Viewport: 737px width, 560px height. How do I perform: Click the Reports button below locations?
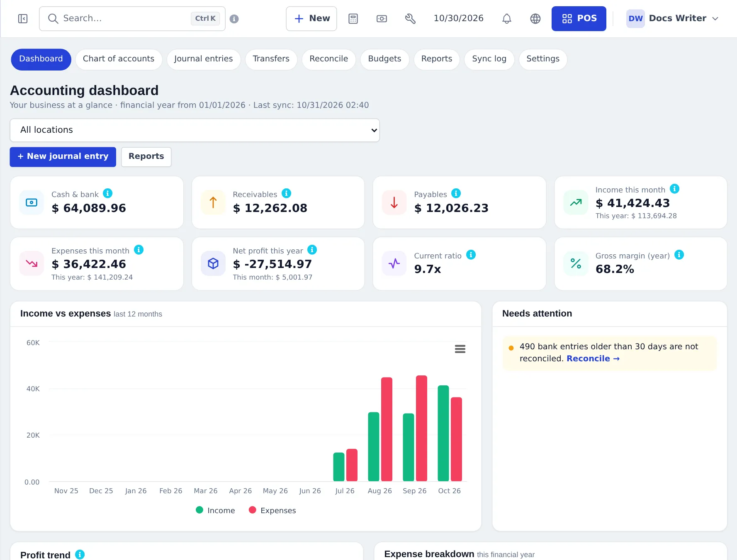(x=146, y=157)
